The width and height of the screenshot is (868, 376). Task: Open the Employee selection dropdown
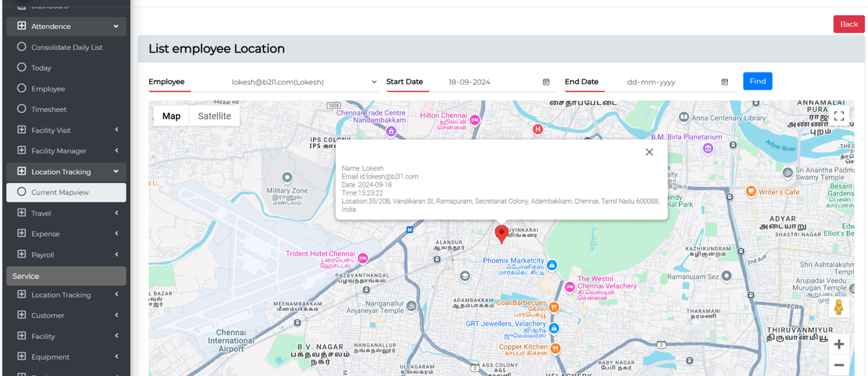click(303, 82)
